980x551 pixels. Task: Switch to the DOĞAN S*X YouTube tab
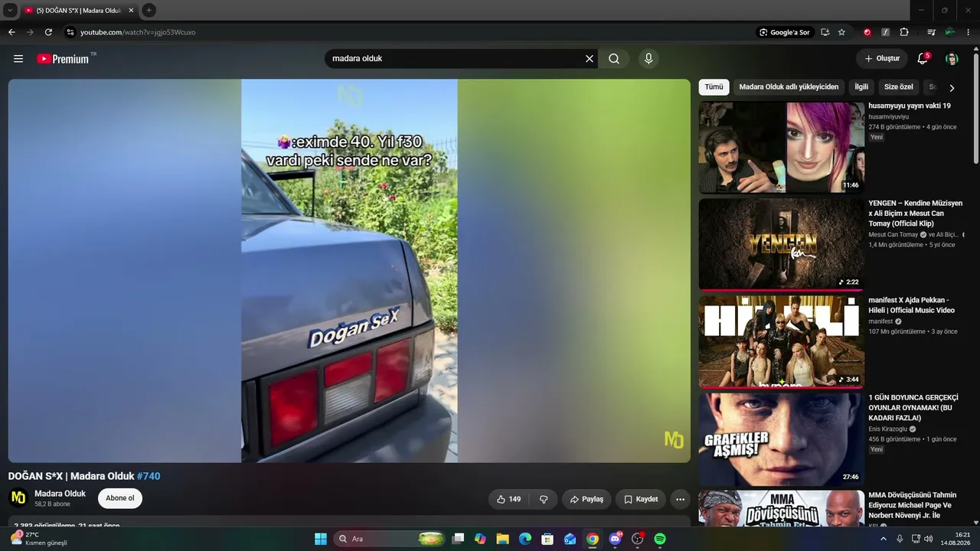click(x=79, y=10)
